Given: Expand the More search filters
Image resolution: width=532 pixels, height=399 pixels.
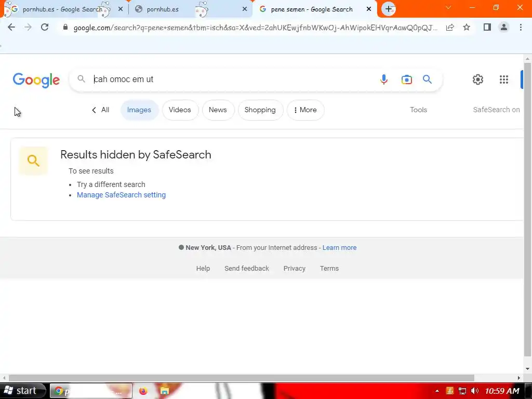Looking at the screenshot, I should [x=305, y=110].
